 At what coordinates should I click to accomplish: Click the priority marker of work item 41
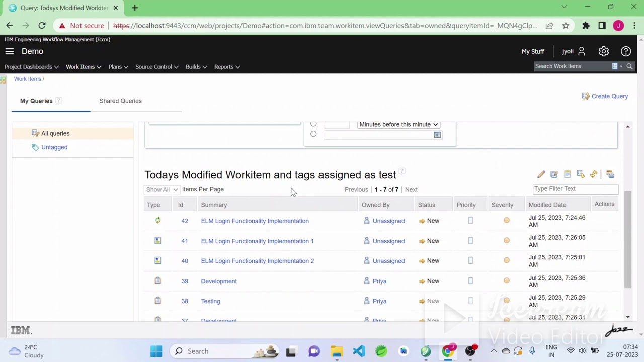pos(470,241)
